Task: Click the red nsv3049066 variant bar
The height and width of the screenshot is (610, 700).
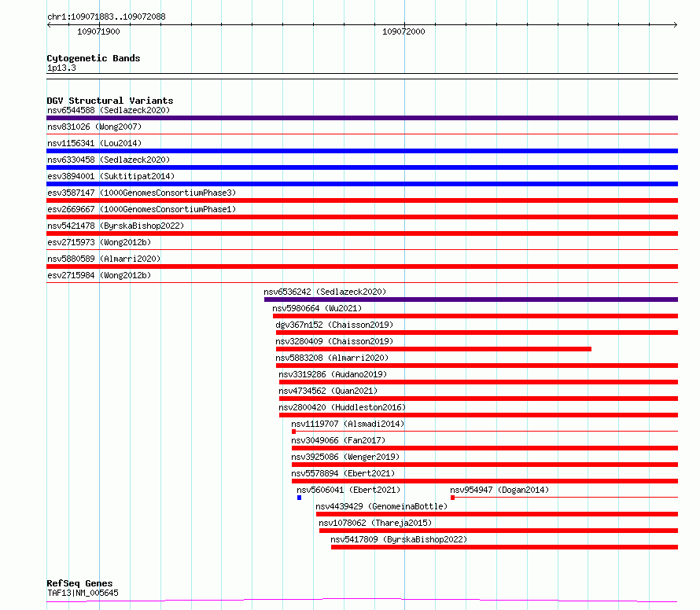Action: [484, 448]
